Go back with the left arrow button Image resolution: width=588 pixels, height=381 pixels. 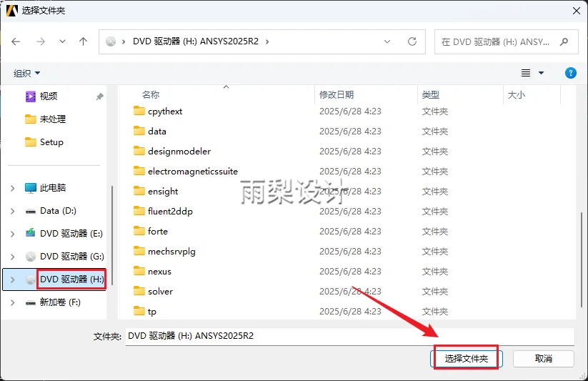tap(16, 41)
